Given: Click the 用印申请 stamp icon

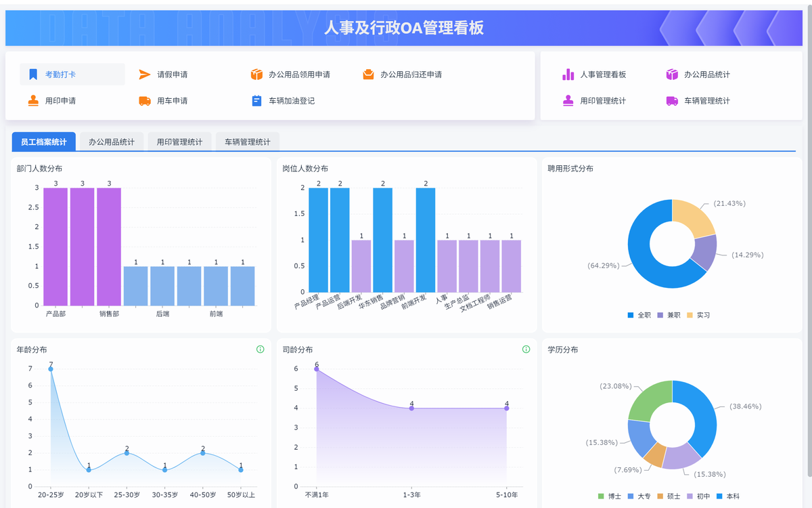Looking at the screenshot, I should (x=33, y=101).
